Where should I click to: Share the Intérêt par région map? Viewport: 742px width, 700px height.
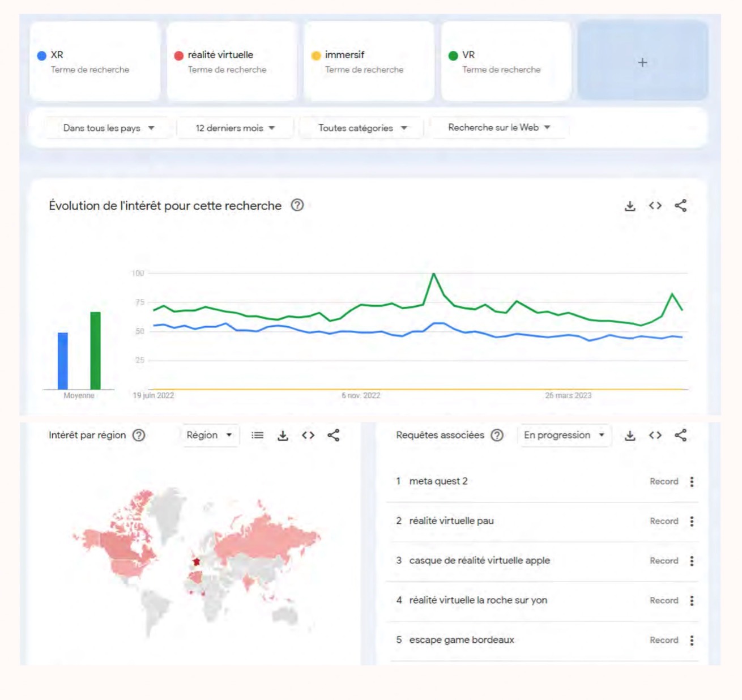click(333, 436)
